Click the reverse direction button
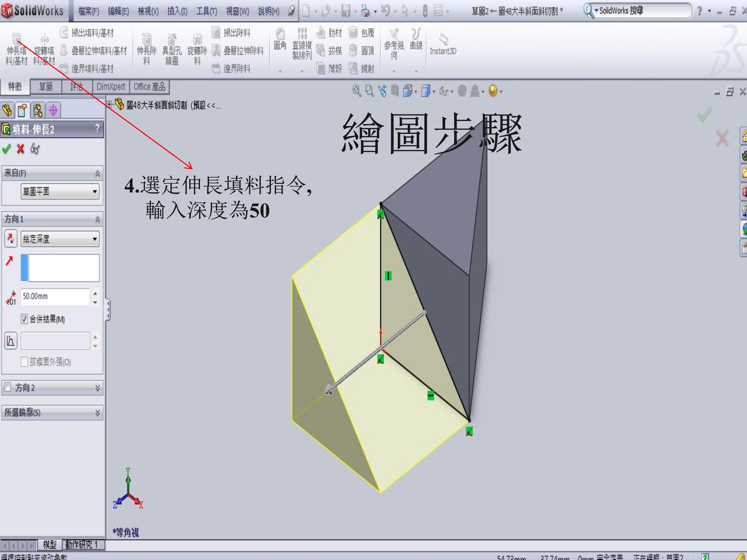The width and height of the screenshot is (747, 560). coord(11,239)
